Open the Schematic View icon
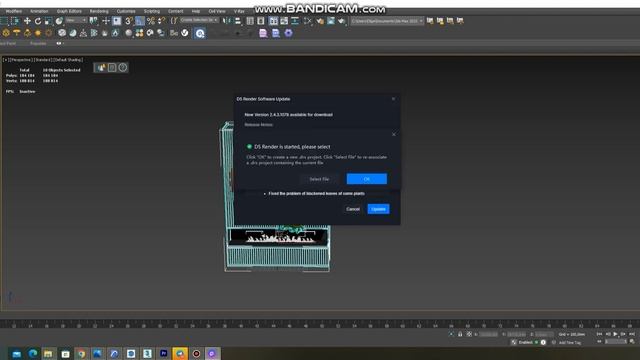This screenshot has height=360, width=640. (295, 21)
